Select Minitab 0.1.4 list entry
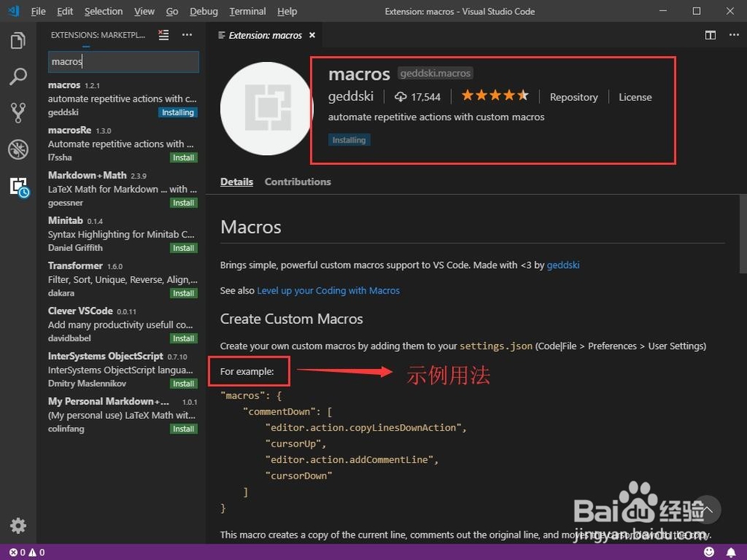Image resolution: width=747 pixels, height=560 pixels. click(123, 234)
